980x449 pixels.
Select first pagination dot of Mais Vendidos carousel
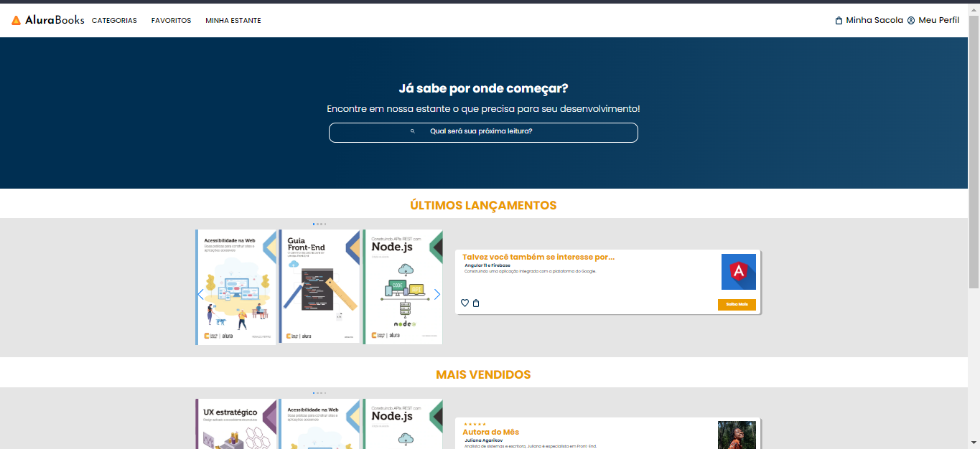(x=314, y=393)
